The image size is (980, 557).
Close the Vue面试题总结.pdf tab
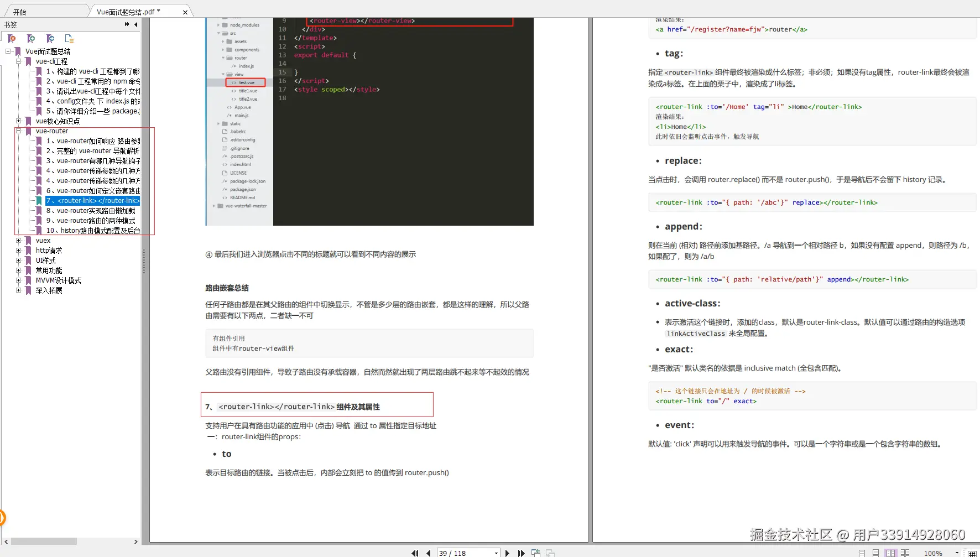pyautogui.click(x=185, y=12)
